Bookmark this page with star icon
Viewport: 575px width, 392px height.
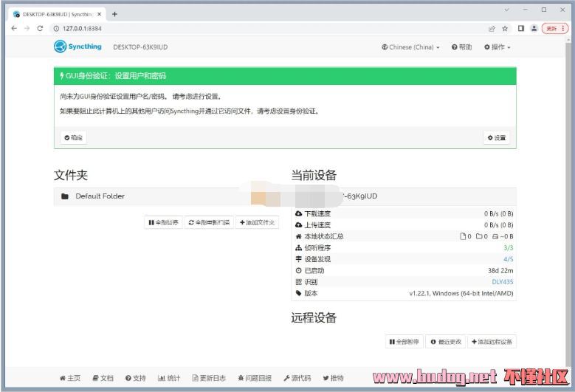point(505,29)
